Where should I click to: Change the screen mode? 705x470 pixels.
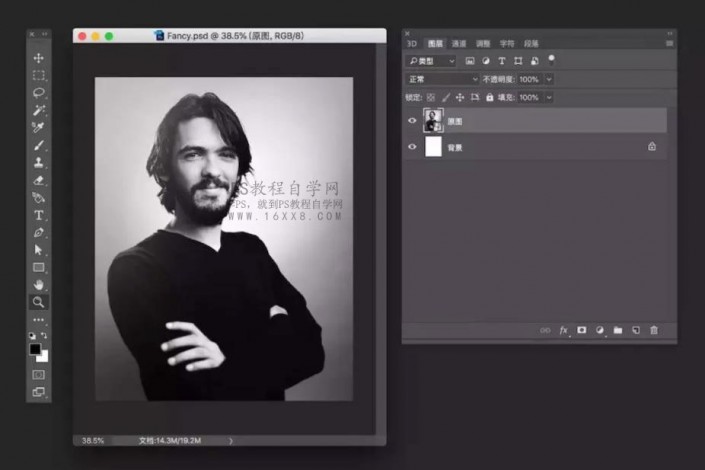pyautogui.click(x=39, y=392)
